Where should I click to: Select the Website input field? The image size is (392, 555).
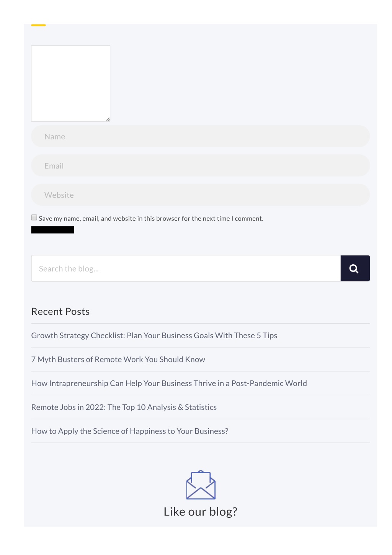(x=200, y=195)
